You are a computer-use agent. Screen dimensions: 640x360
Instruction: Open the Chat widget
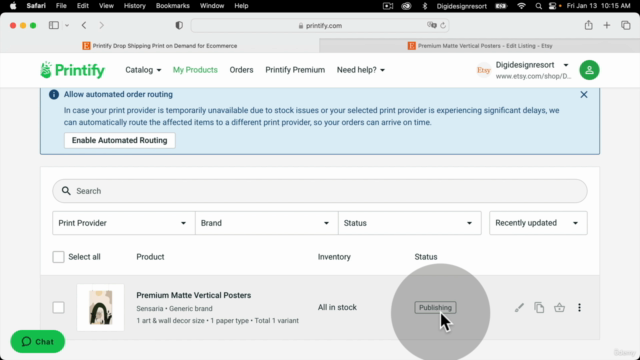coord(38,341)
